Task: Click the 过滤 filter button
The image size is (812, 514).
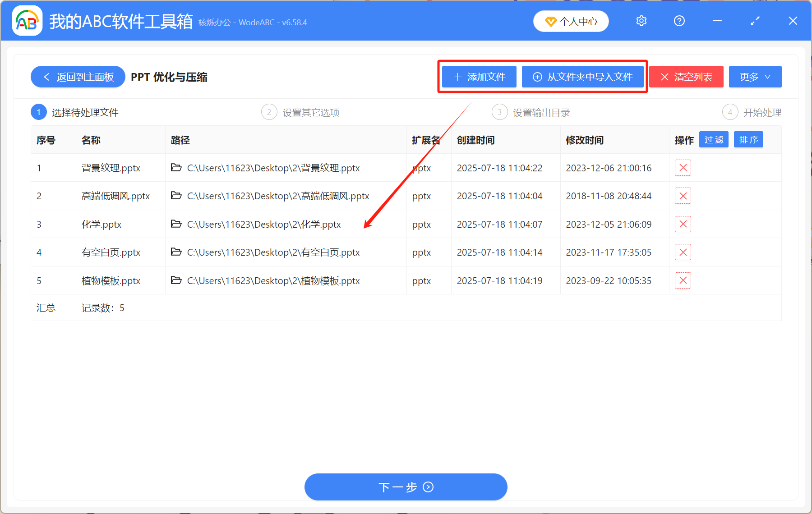Action: 714,139
